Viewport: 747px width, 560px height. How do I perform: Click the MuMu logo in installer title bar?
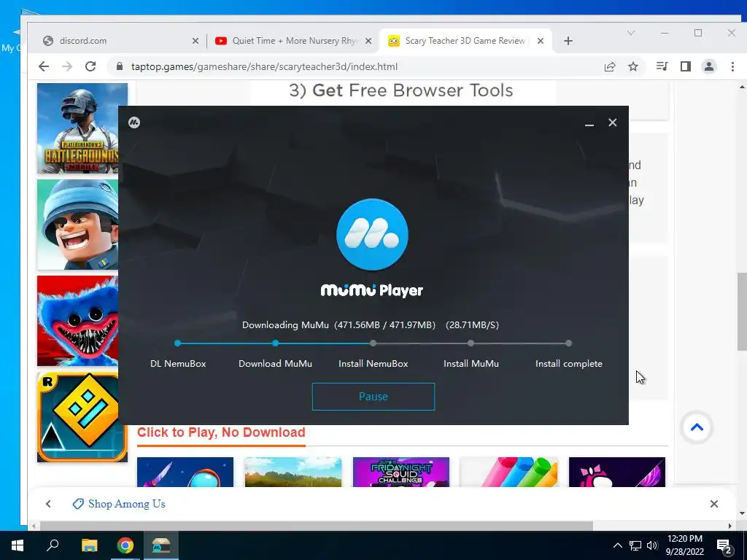(x=134, y=122)
